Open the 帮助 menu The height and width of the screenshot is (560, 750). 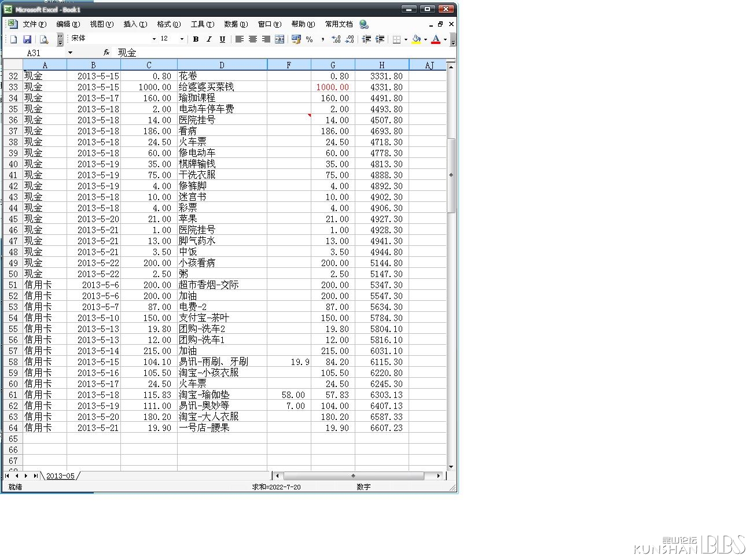click(303, 24)
